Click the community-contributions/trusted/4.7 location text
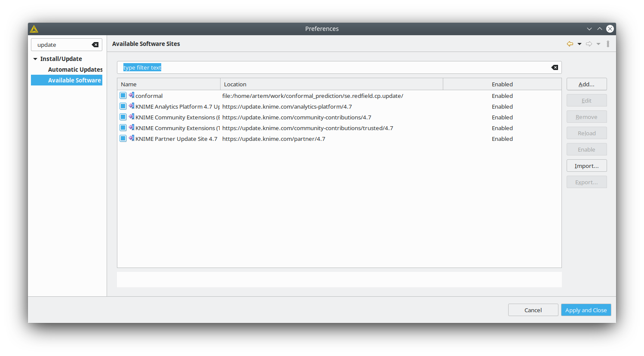The image size is (644, 356). 307,128
